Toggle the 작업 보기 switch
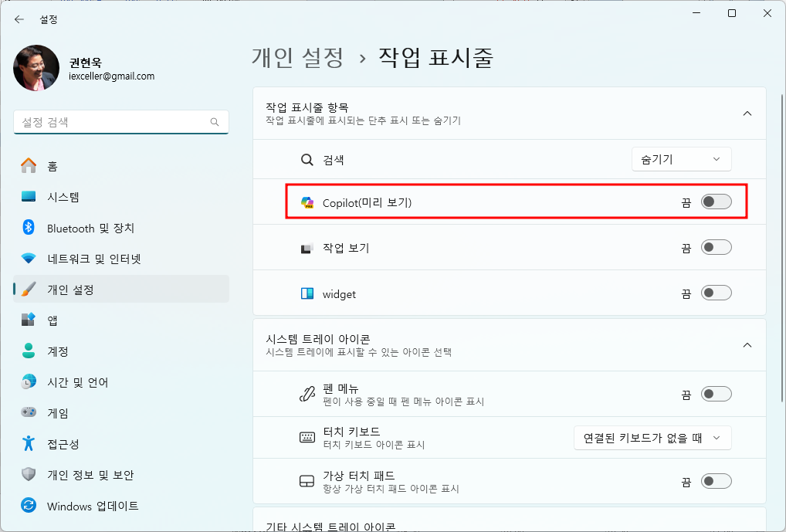The image size is (786, 532). point(716,247)
